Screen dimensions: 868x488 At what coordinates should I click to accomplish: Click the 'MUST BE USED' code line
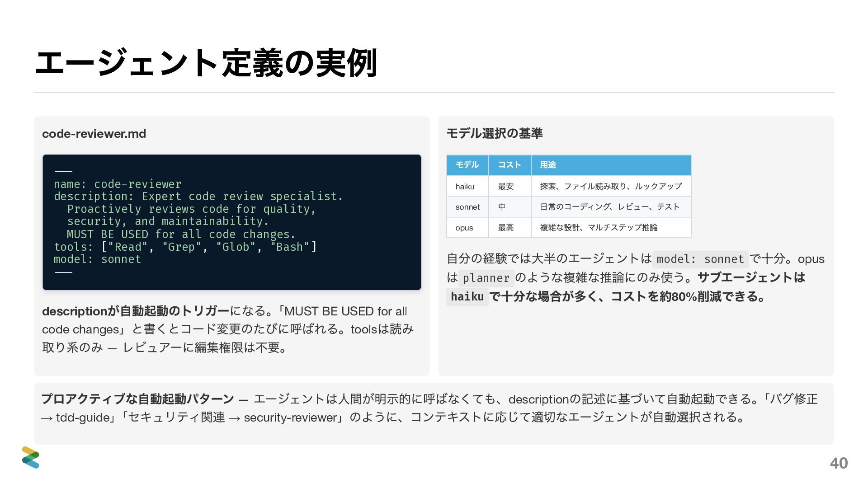(x=181, y=235)
